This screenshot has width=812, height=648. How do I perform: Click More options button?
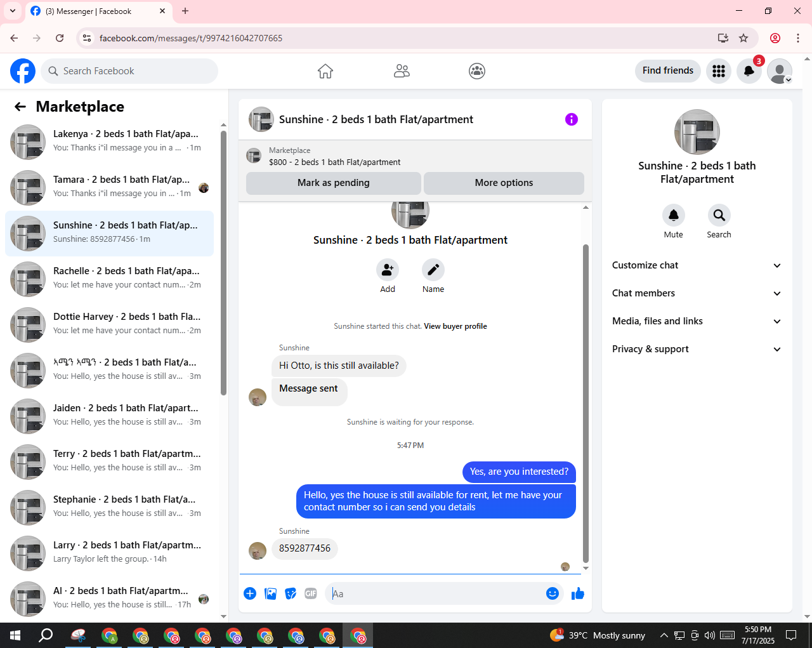(x=504, y=183)
